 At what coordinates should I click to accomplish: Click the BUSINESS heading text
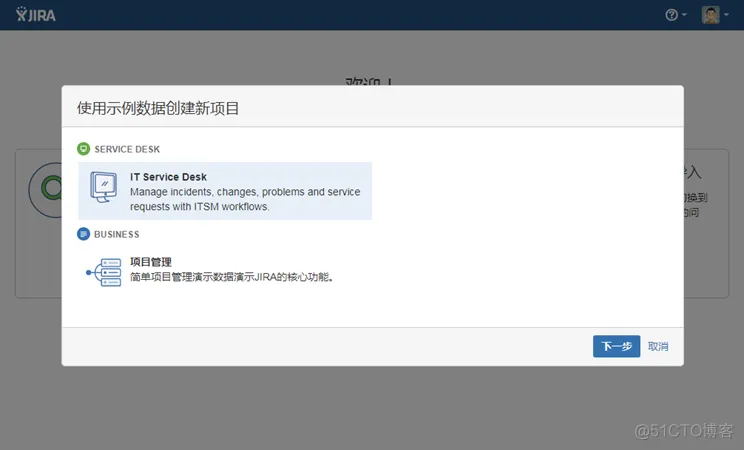(117, 234)
